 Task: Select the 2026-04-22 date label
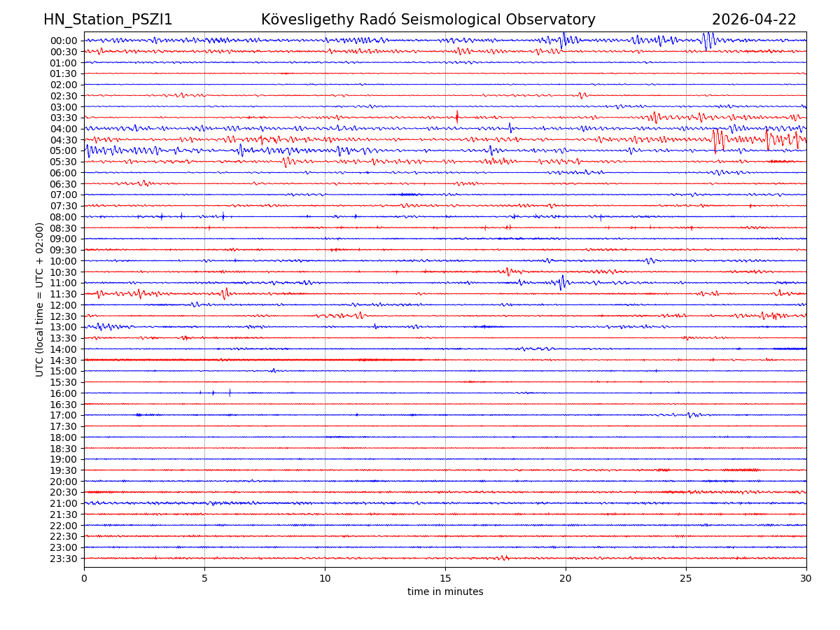[x=754, y=20]
